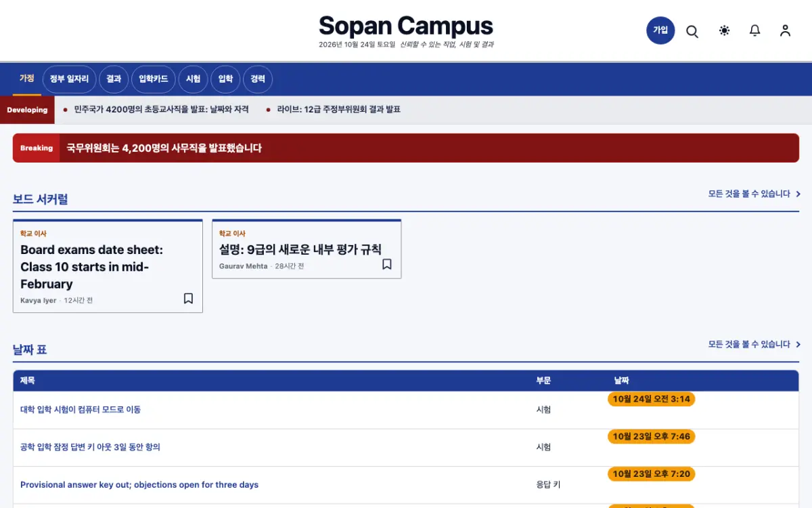Open Provisional answer key out row link

click(x=139, y=485)
